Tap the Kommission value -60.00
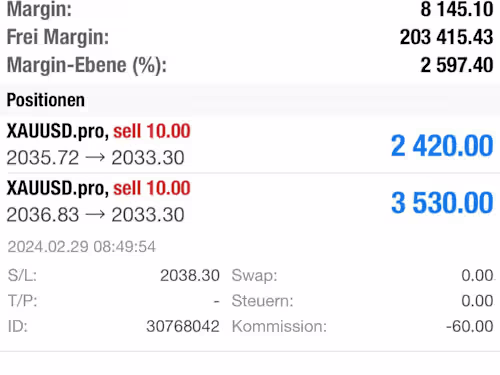The image size is (500, 375). pyautogui.click(x=470, y=326)
